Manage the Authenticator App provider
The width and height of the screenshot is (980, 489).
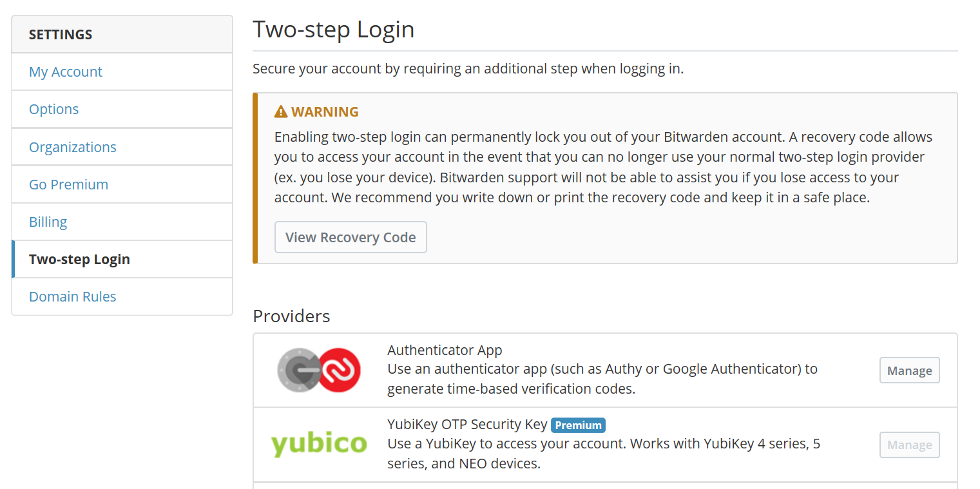click(x=909, y=370)
